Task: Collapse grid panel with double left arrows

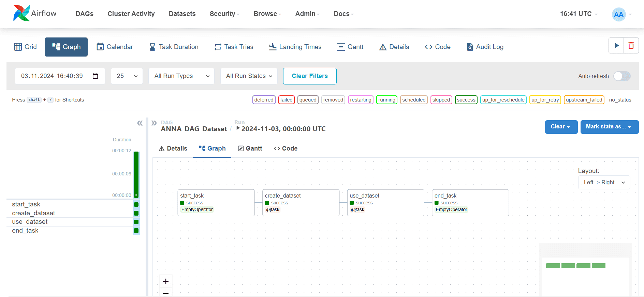Action: pos(140,123)
